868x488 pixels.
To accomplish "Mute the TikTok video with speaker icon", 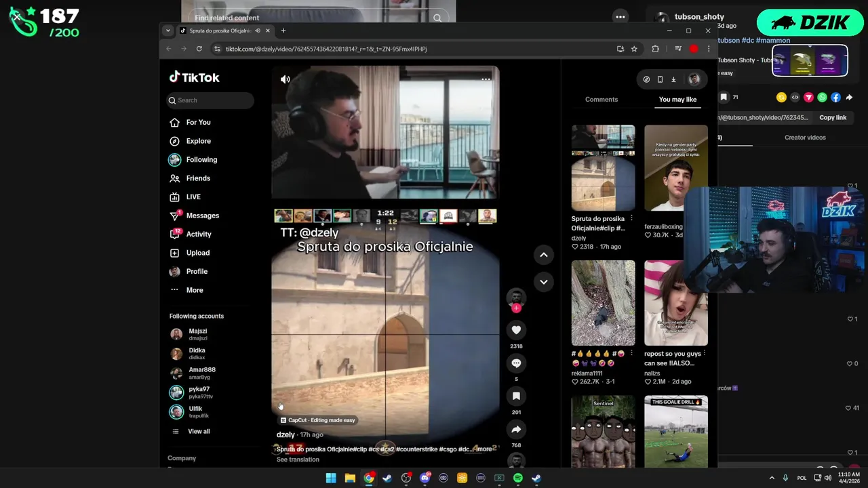I will coord(285,79).
